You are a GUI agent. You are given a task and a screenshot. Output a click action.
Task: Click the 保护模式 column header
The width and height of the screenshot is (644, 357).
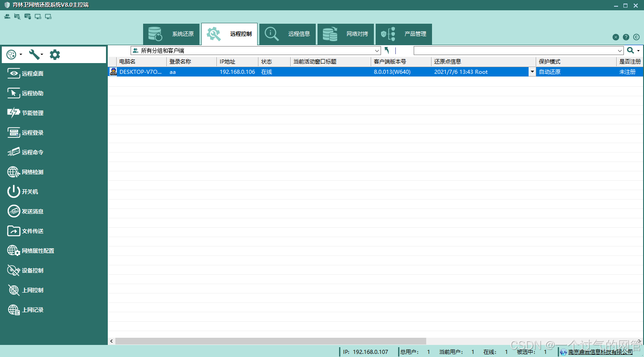click(x=576, y=62)
